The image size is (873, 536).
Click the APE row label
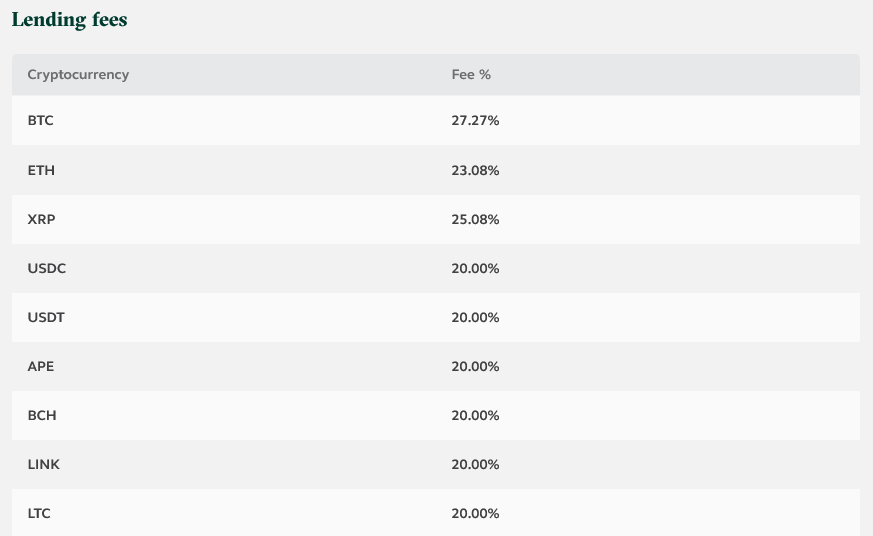tap(41, 366)
